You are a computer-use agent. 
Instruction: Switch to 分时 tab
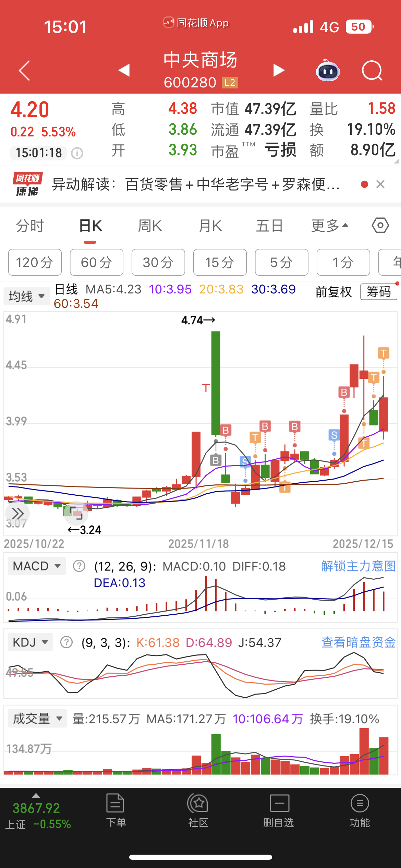pos(30,226)
